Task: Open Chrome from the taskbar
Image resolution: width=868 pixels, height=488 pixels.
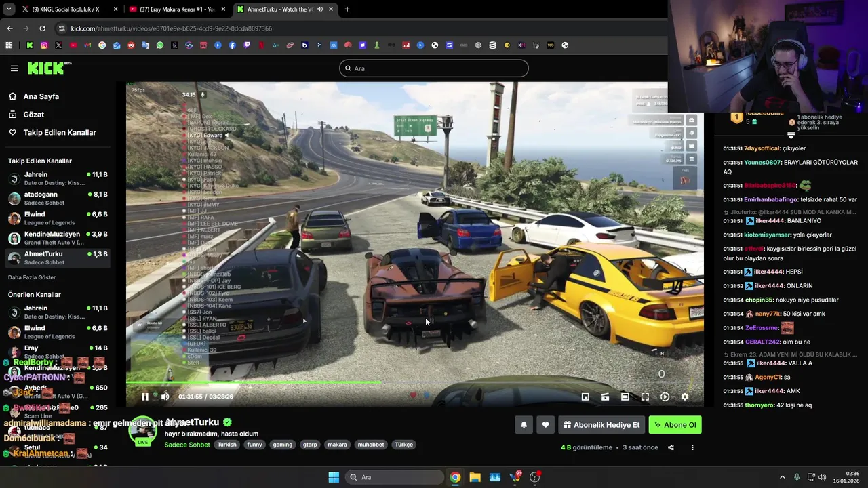Action: pos(455,477)
